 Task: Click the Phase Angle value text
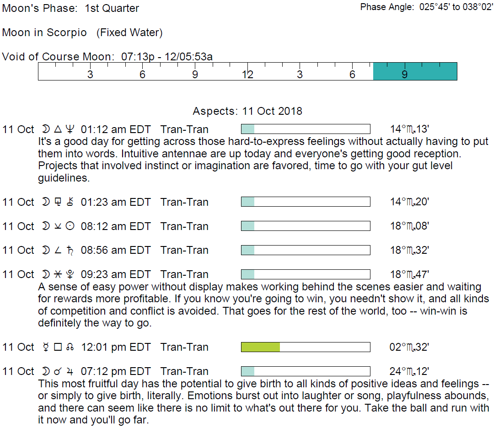pos(456,7)
